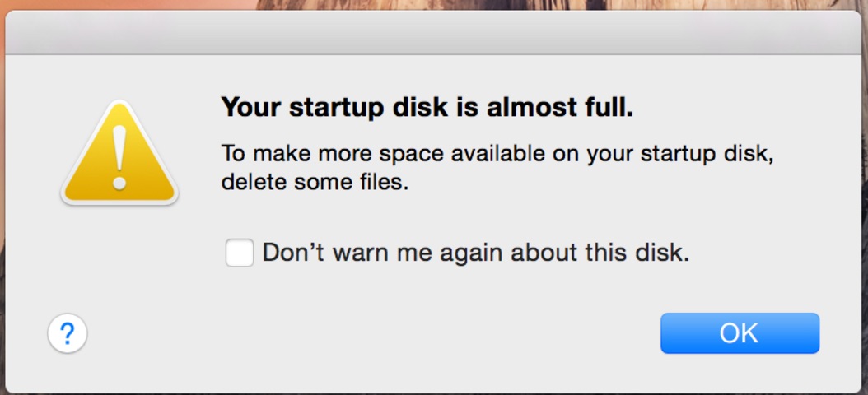Dismiss the alert with the OK button
The image size is (868, 395).
[x=740, y=333]
